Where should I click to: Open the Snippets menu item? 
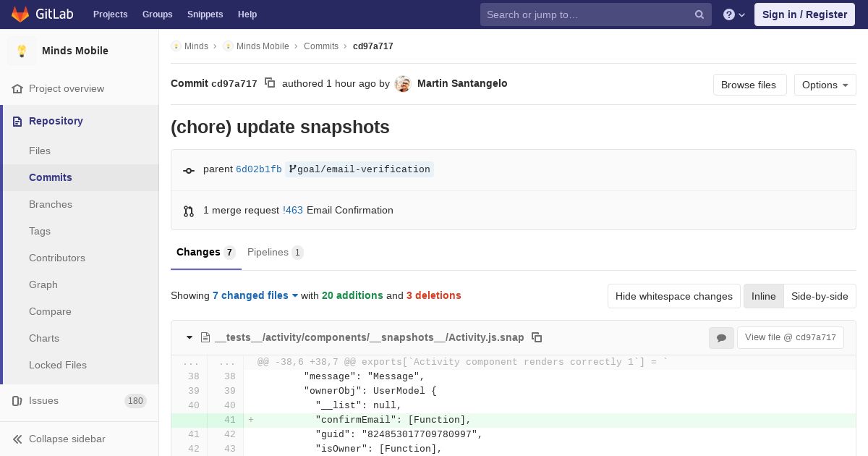pyautogui.click(x=205, y=14)
